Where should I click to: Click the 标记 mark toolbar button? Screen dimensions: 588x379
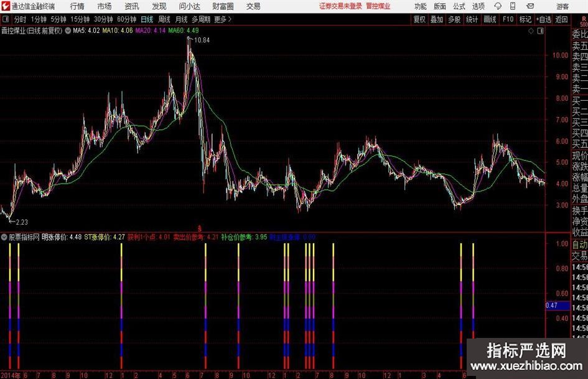(525, 19)
